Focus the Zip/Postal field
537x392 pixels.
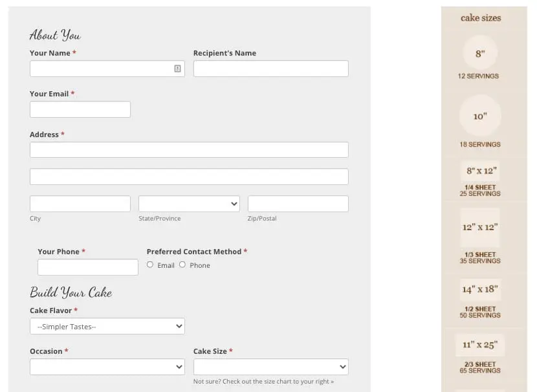pyautogui.click(x=298, y=204)
